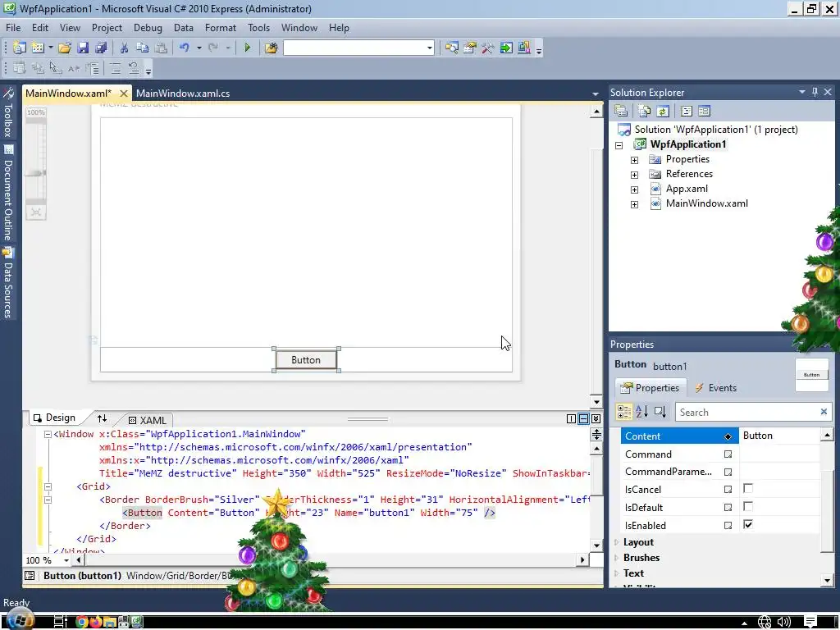The image size is (840, 630).
Task: Sort properties alphabetically with A-Z icon
Action: pos(641,412)
